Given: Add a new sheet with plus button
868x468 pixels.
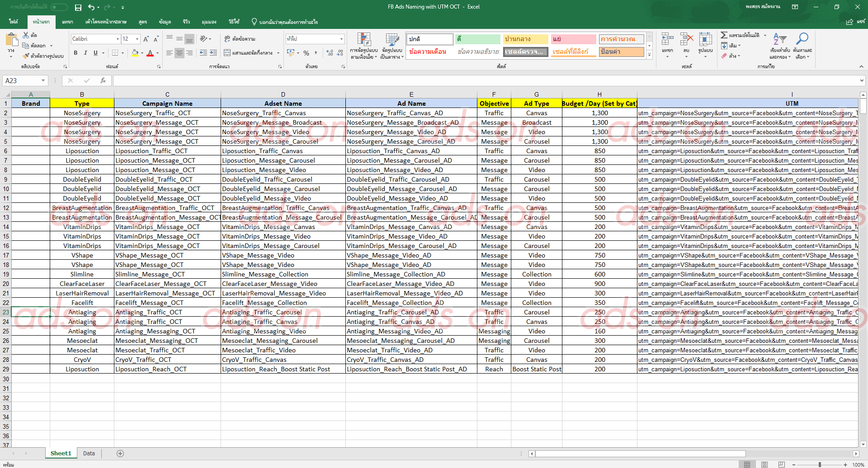Looking at the screenshot, I should (x=120, y=453).
